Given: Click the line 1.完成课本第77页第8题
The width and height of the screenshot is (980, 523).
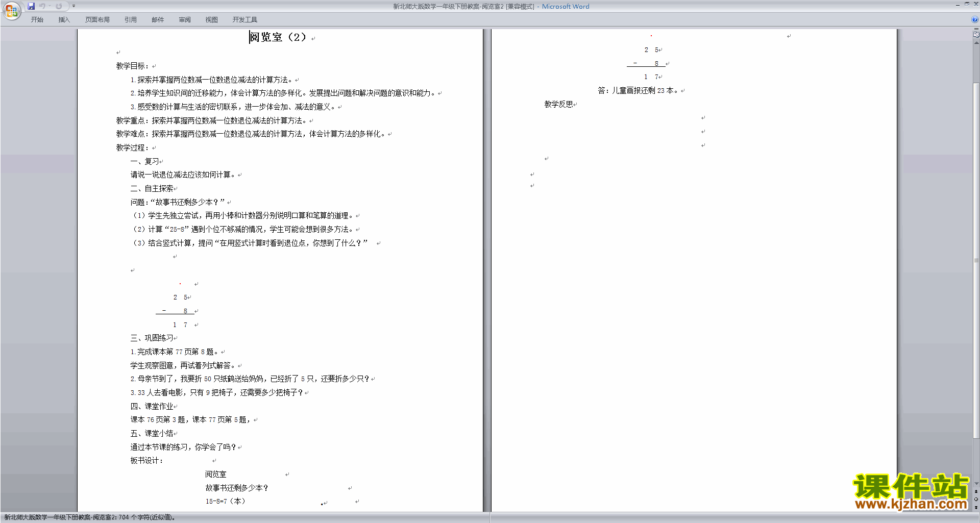Looking at the screenshot, I should pos(175,352).
